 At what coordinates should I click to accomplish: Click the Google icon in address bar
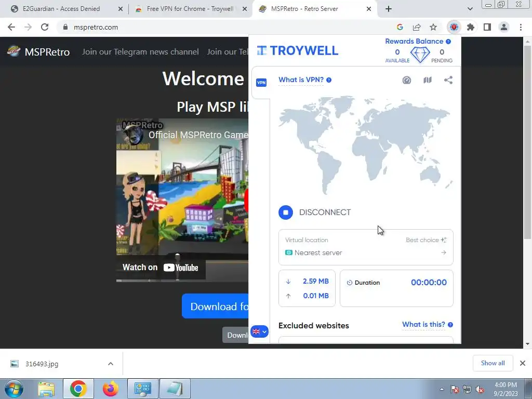pos(400,27)
